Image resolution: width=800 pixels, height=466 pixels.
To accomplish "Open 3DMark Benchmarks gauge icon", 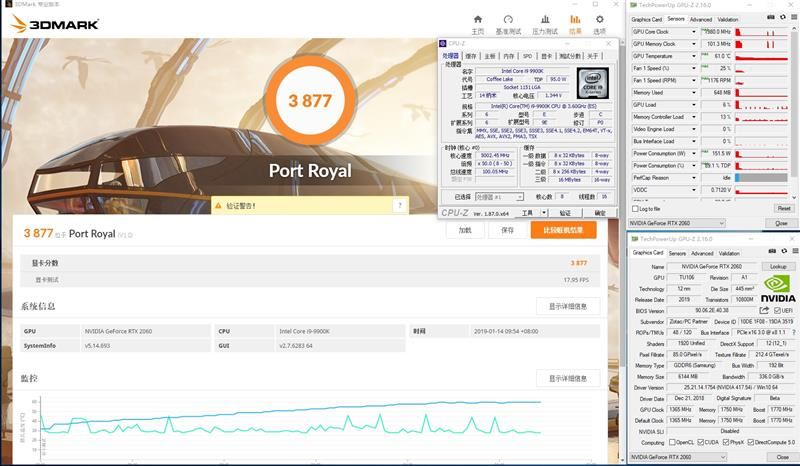I will [x=508, y=19].
